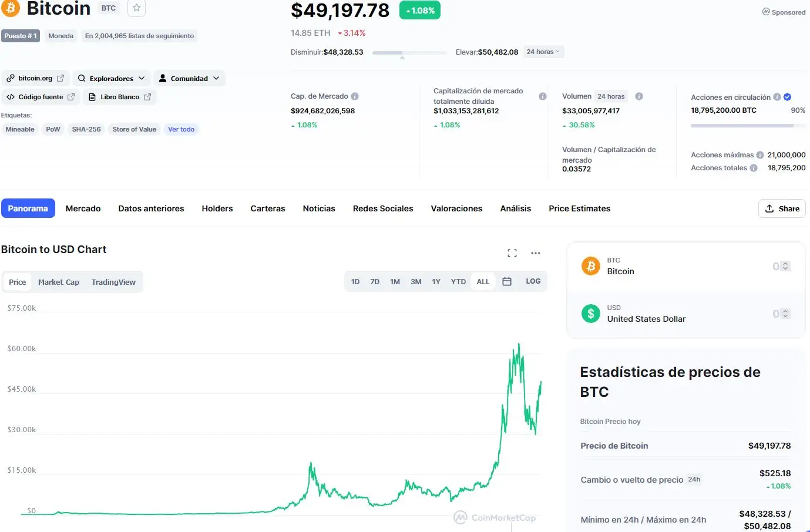
Task: Select the 7D chart range
Action: click(x=375, y=282)
